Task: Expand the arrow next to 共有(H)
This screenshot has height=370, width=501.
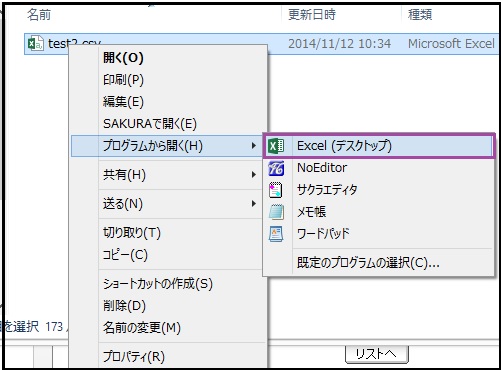Action: [x=254, y=175]
